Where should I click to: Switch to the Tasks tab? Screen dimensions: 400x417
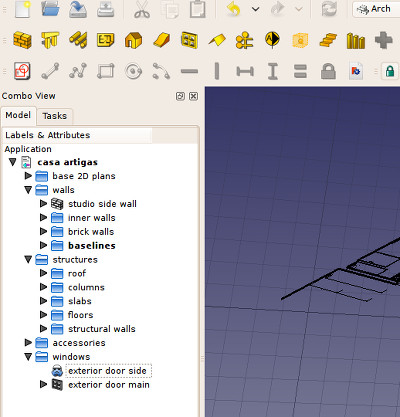click(55, 116)
